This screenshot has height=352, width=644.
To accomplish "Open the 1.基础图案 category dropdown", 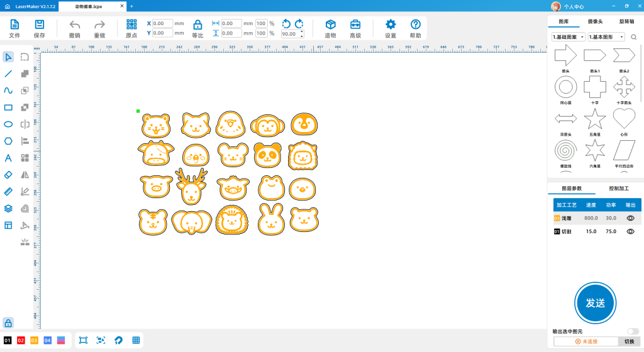I will pyautogui.click(x=569, y=37).
